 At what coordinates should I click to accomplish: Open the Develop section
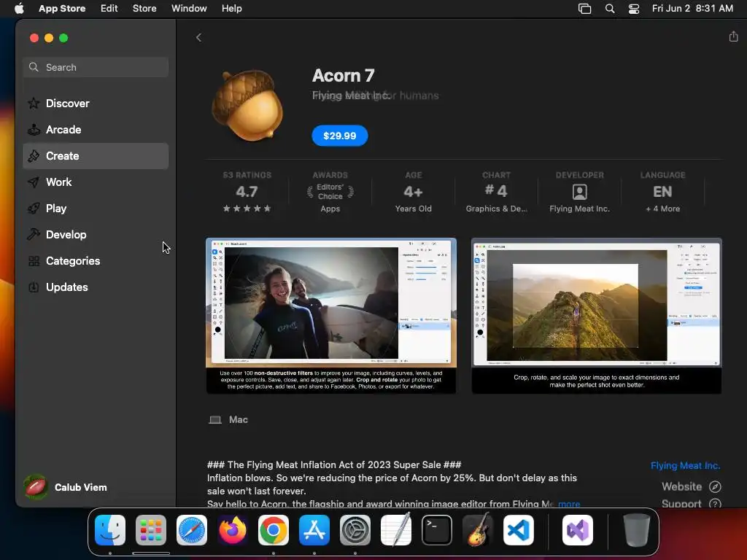point(96,234)
